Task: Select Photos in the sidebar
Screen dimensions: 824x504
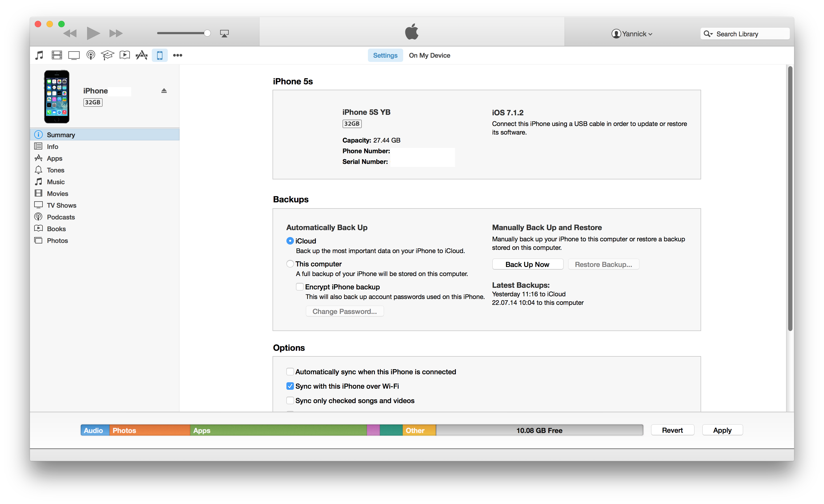Action: coord(105,240)
